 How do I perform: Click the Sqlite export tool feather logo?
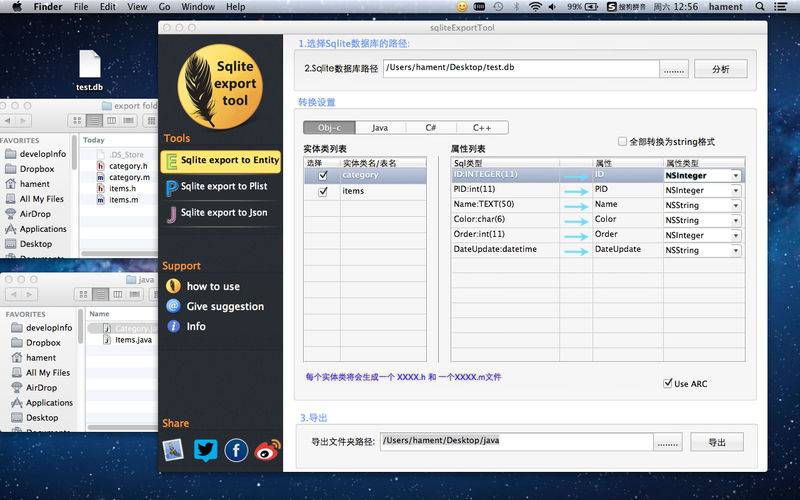click(x=220, y=87)
